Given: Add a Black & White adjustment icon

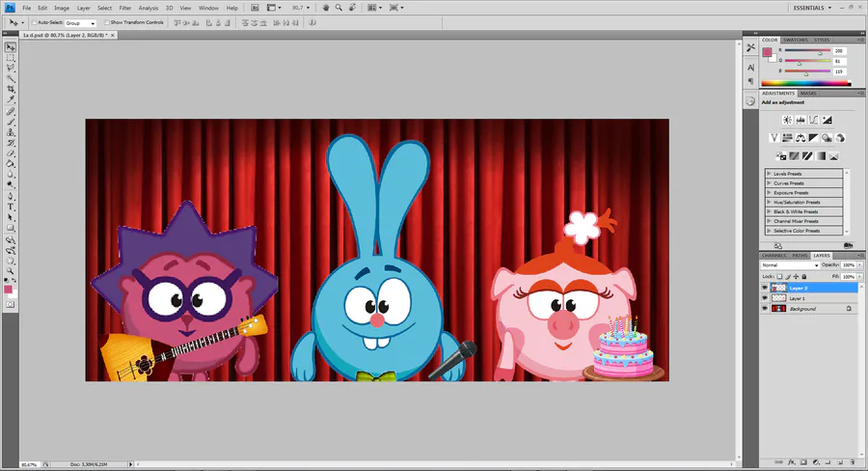Looking at the screenshot, I should point(814,138).
